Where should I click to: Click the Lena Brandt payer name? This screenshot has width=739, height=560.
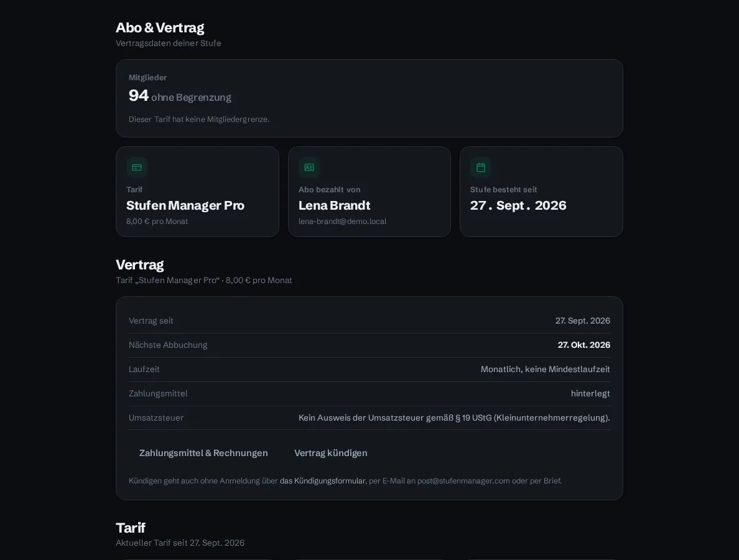click(x=334, y=205)
